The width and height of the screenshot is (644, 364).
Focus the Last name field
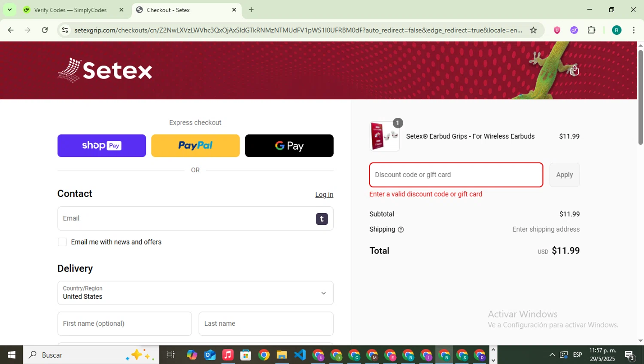[x=266, y=324]
